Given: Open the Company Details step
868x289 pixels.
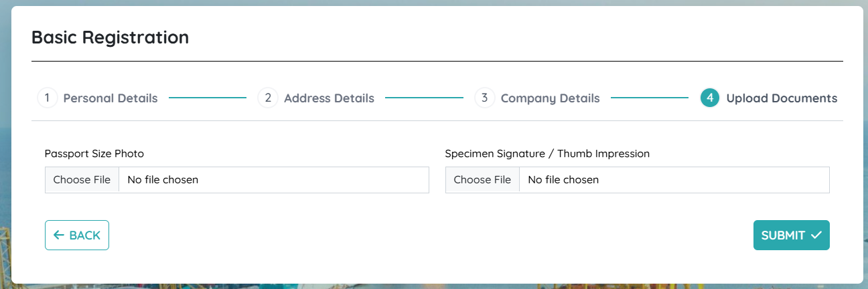Looking at the screenshot, I should (x=550, y=98).
